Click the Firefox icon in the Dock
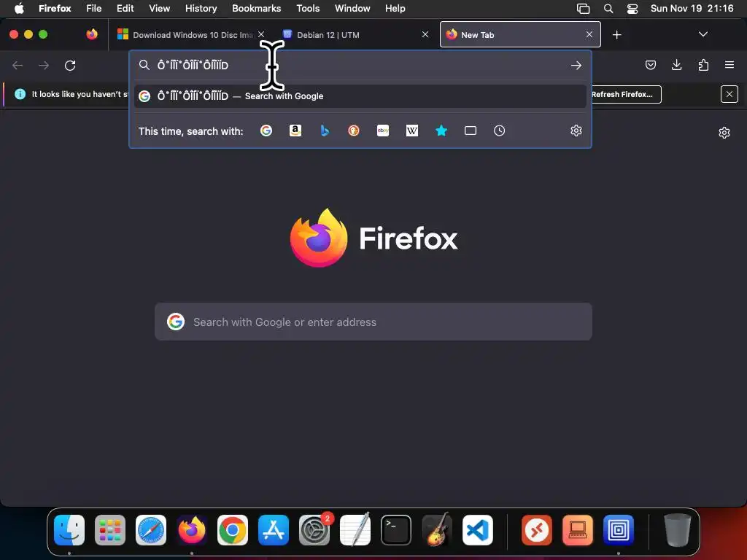The image size is (747, 560). point(192,529)
